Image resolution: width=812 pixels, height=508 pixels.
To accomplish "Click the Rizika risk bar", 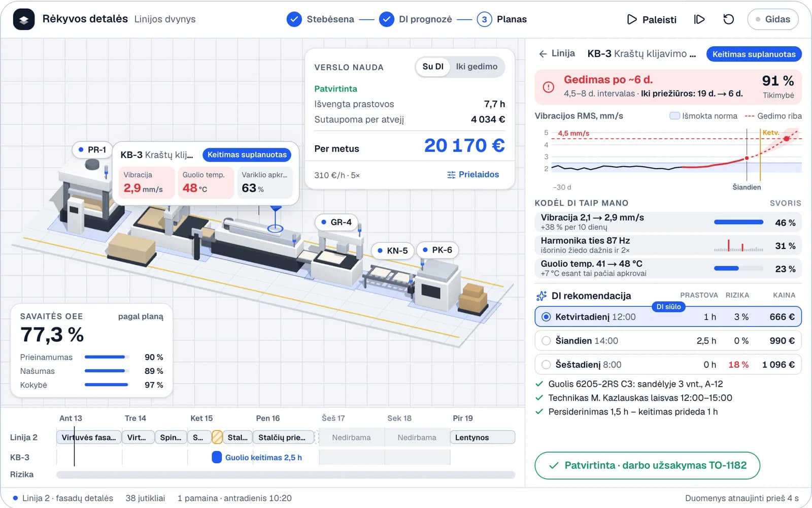I will pos(286,474).
